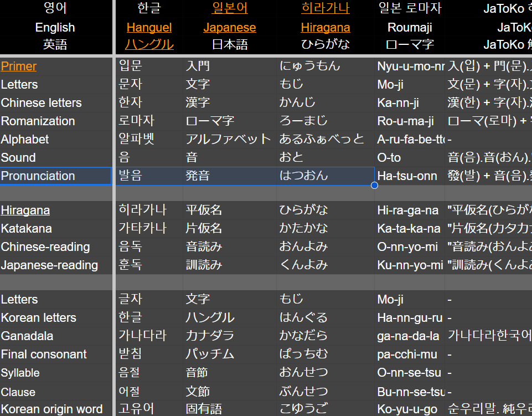Image resolution: width=532 pixels, height=416 pixels.
Task: Open the Japanese header link
Action: (x=229, y=28)
